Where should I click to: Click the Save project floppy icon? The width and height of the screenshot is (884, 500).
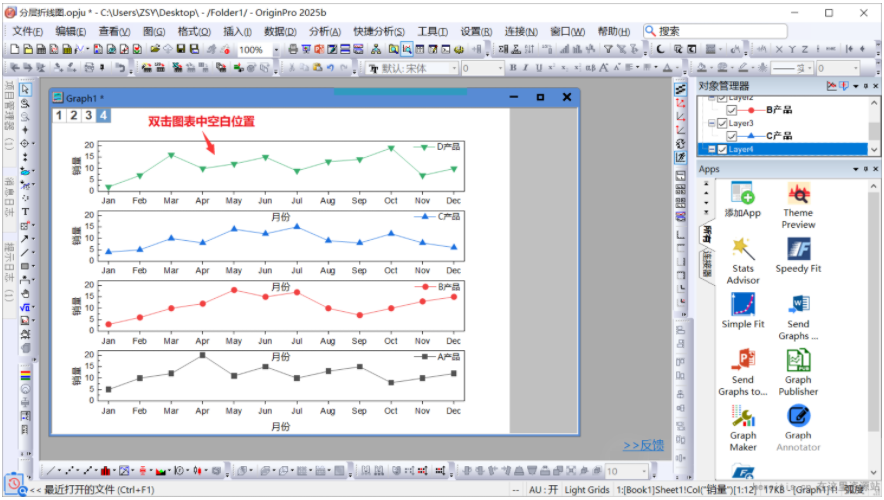(180, 50)
